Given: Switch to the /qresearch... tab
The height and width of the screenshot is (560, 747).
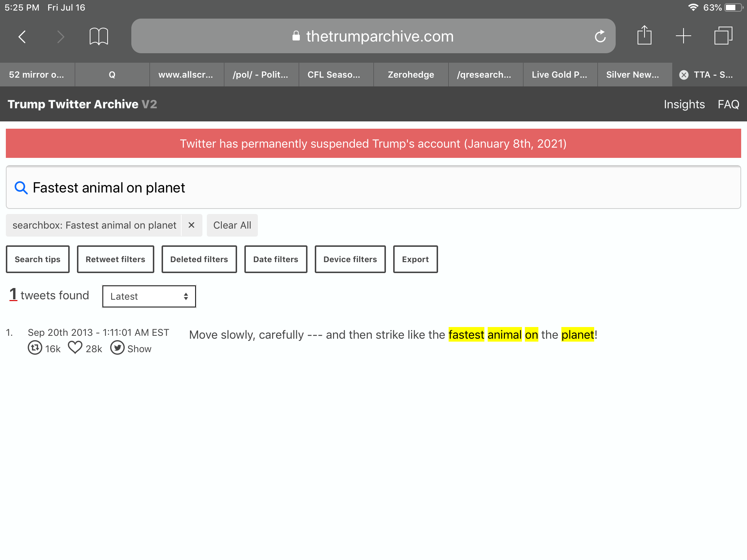Looking at the screenshot, I should coord(486,75).
